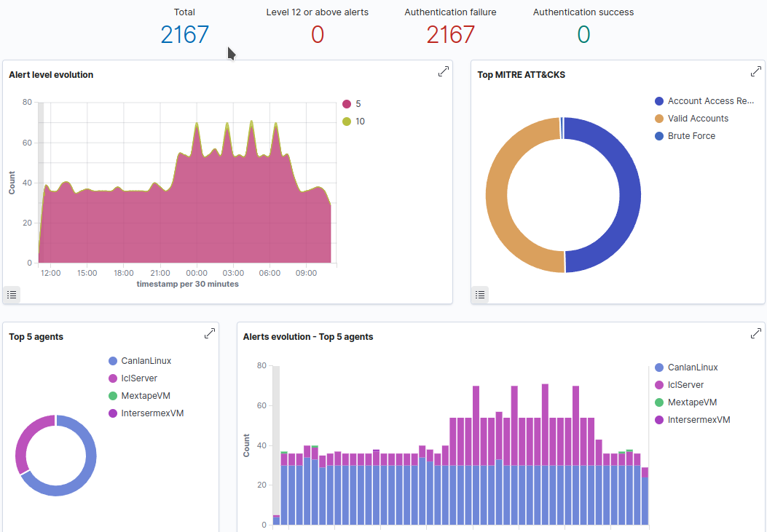Click level 5 legend color dot
Image resolution: width=767 pixels, height=532 pixels.
(347, 104)
